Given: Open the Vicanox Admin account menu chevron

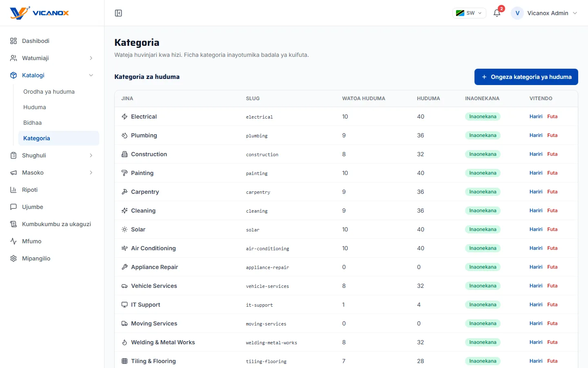Looking at the screenshot, I should [575, 13].
